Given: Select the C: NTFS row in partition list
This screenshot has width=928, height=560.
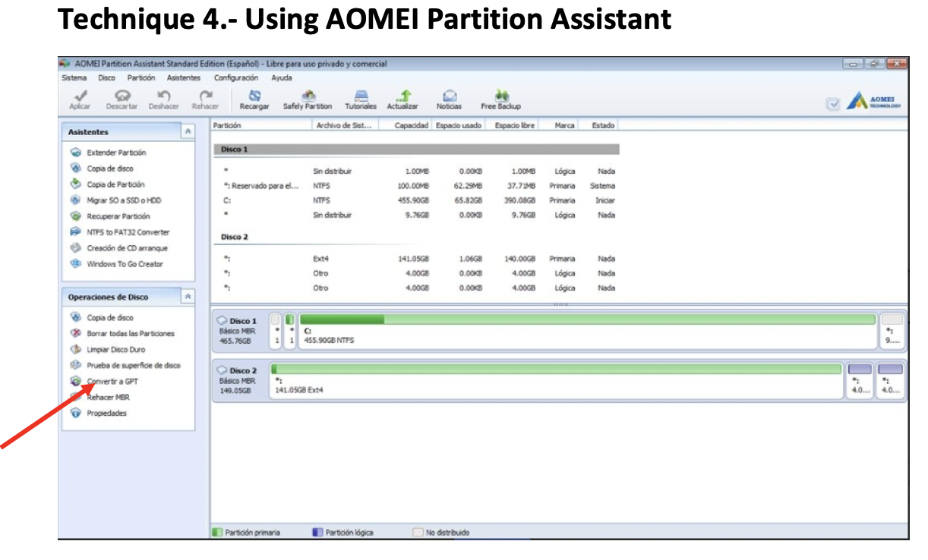Looking at the screenshot, I should click(x=416, y=200).
